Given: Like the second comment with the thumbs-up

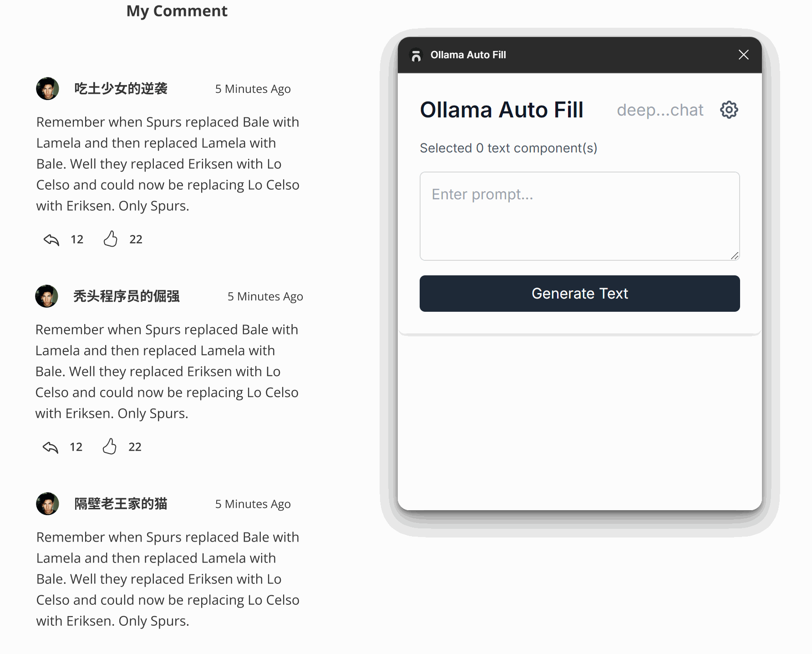Looking at the screenshot, I should point(109,446).
